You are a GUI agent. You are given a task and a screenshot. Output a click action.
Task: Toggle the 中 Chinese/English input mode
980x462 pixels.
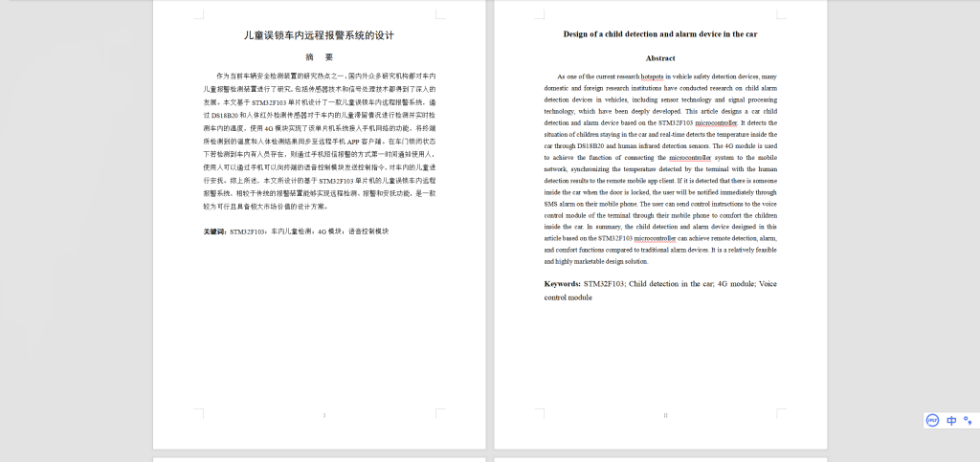coord(951,420)
